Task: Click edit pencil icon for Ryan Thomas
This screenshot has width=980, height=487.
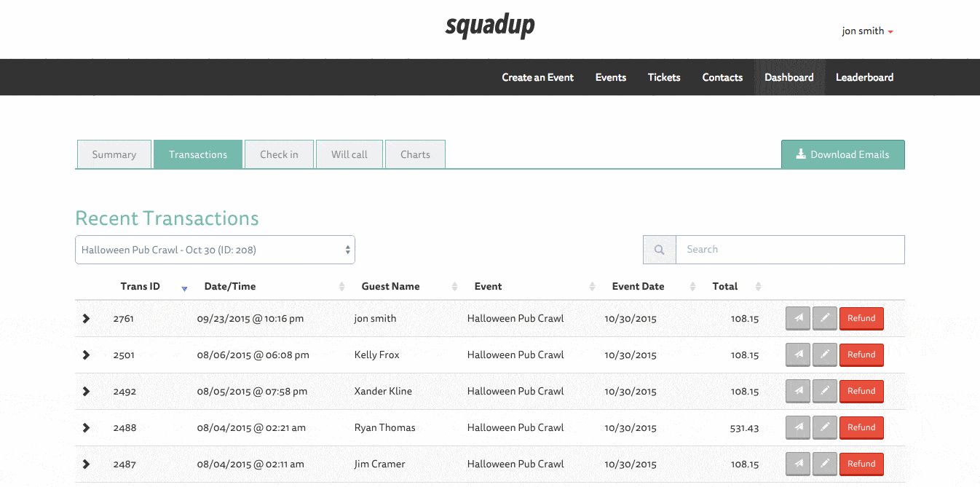Action: [824, 428]
